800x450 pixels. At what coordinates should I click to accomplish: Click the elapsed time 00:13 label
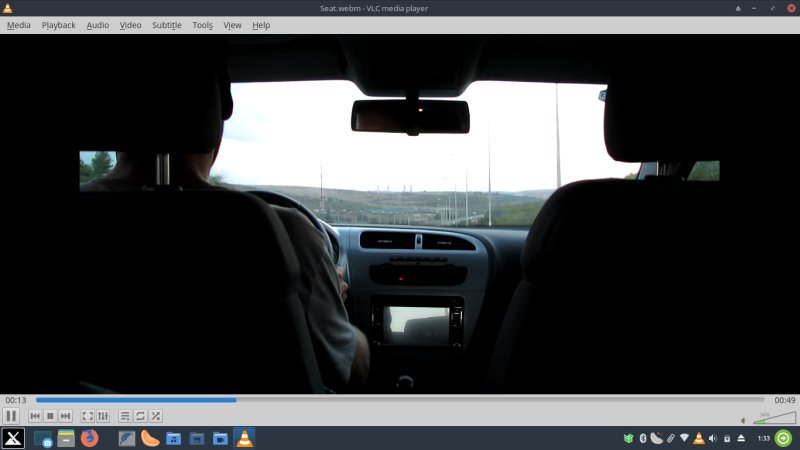(16, 400)
